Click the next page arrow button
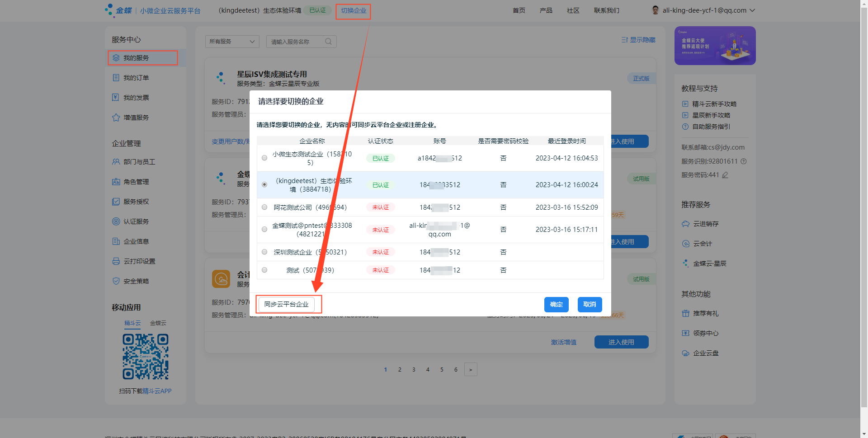 point(471,369)
